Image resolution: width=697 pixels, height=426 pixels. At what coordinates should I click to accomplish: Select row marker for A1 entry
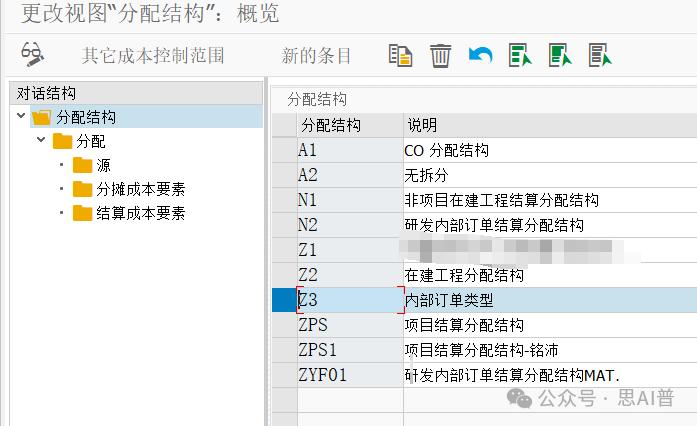point(284,150)
